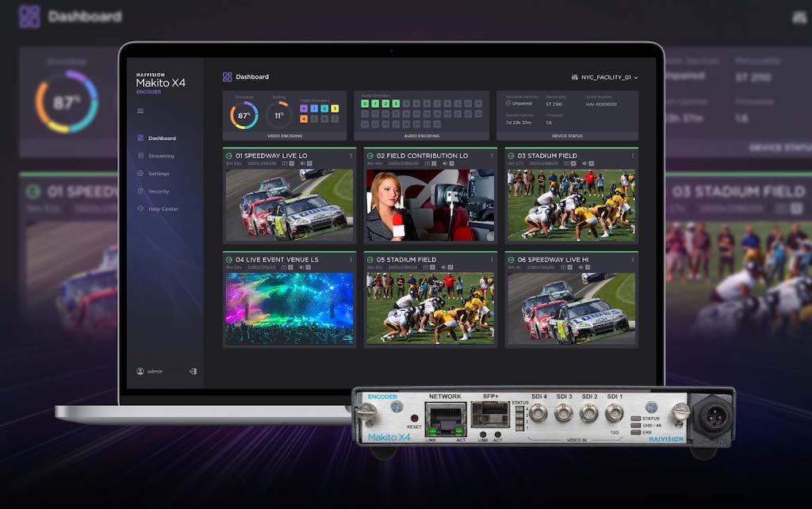Click the DEVICE STATUS panel footer
The image size is (812, 509).
tap(568, 136)
